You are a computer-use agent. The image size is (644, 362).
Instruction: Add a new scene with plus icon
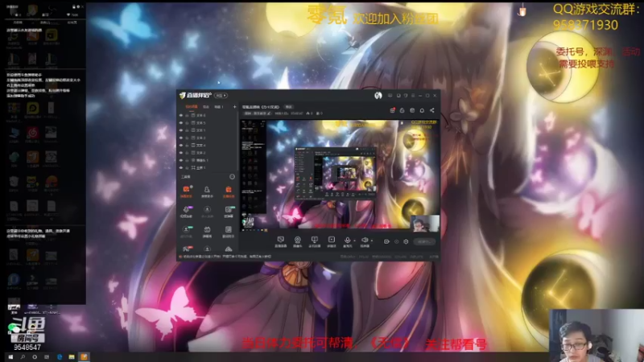tap(234, 107)
